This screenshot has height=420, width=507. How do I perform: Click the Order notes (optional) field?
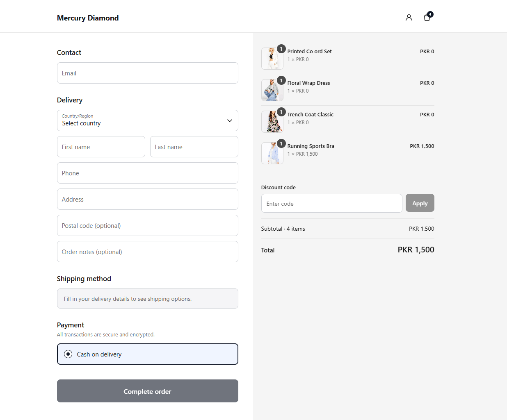pyautogui.click(x=148, y=252)
